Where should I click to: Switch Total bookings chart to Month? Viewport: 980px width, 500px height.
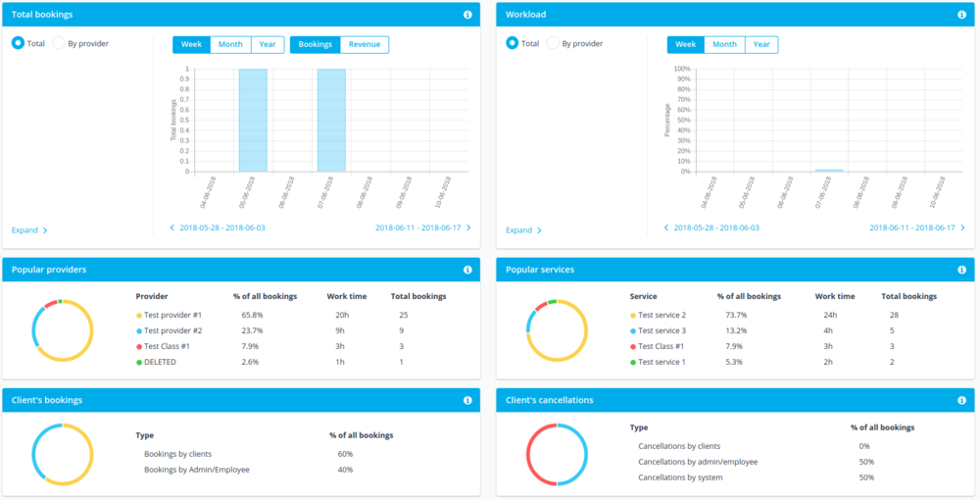230,44
